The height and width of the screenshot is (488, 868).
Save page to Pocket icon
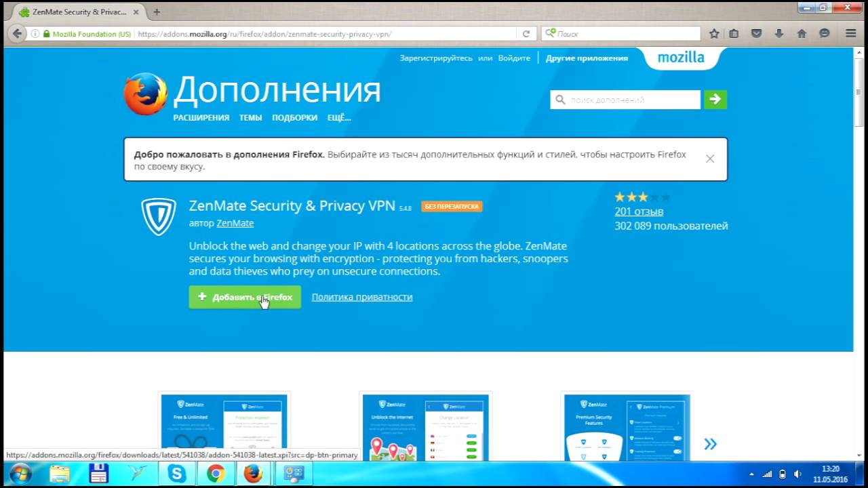click(x=757, y=33)
